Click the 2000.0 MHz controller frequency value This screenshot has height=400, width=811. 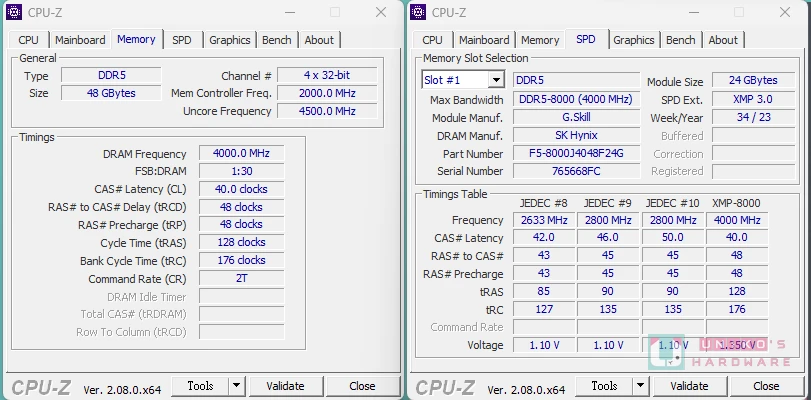tap(327, 93)
